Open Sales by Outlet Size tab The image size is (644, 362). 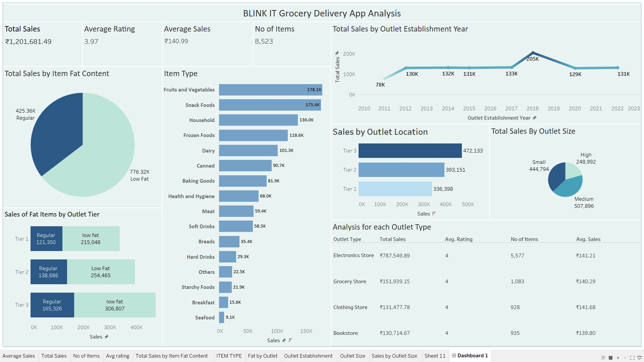click(x=394, y=356)
